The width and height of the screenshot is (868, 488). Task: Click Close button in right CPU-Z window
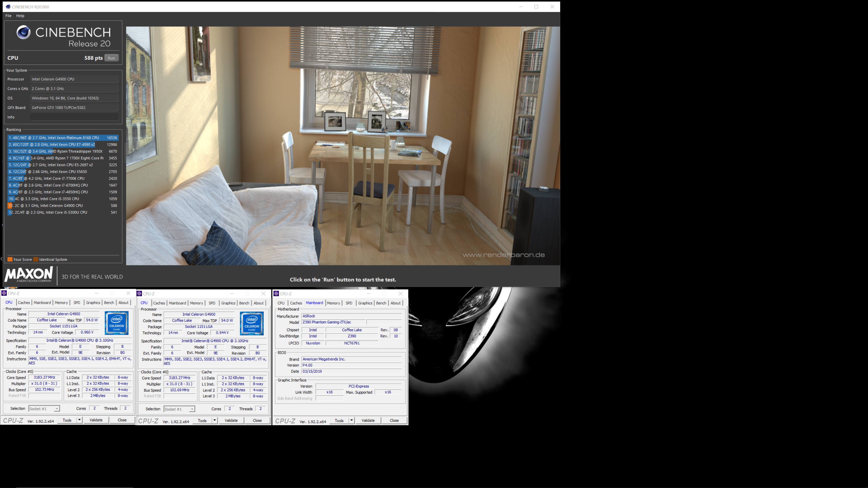[x=394, y=420]
